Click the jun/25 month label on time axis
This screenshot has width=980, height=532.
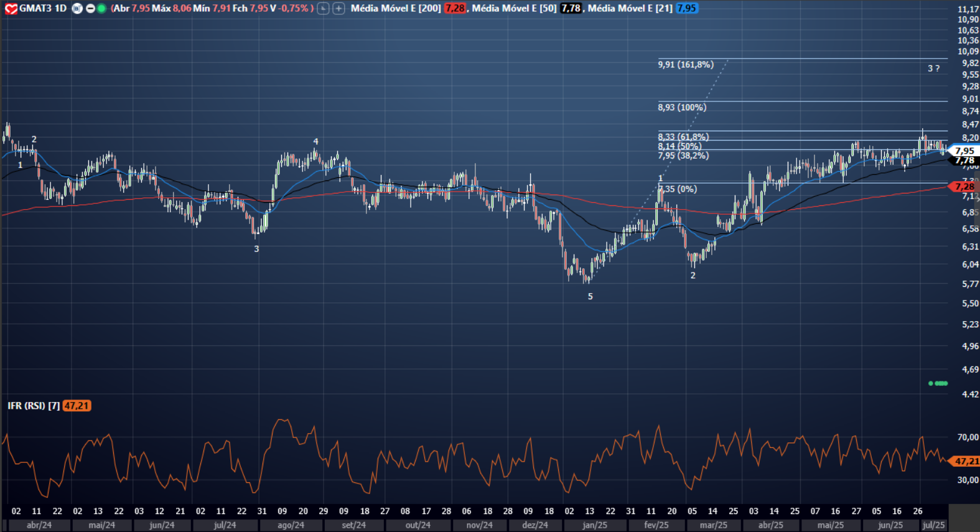click(x=890, y=525)
